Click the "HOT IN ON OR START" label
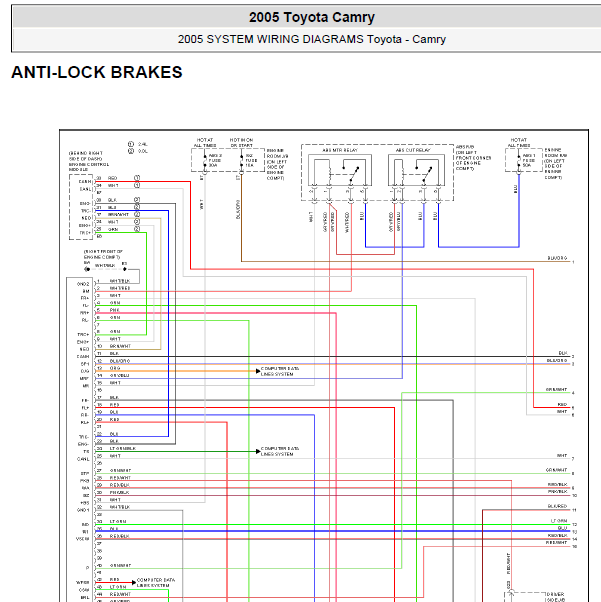This screenshot has width=601, height=602. tap(241, 143)
